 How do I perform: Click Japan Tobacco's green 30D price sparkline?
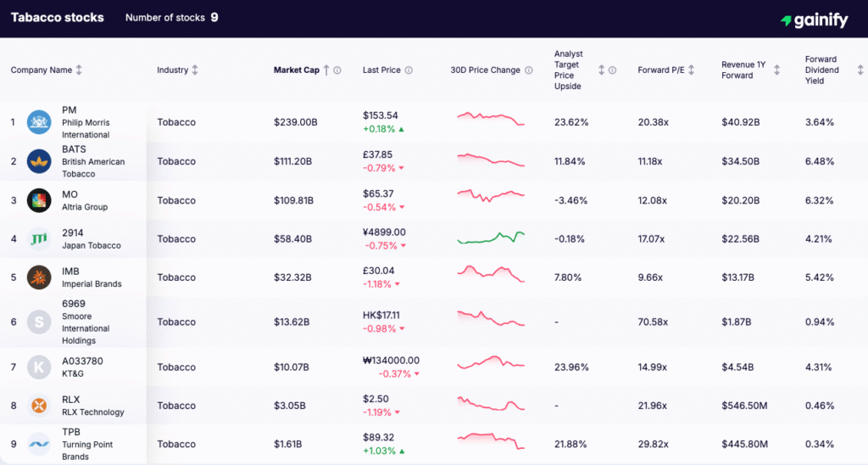(491, 238)
